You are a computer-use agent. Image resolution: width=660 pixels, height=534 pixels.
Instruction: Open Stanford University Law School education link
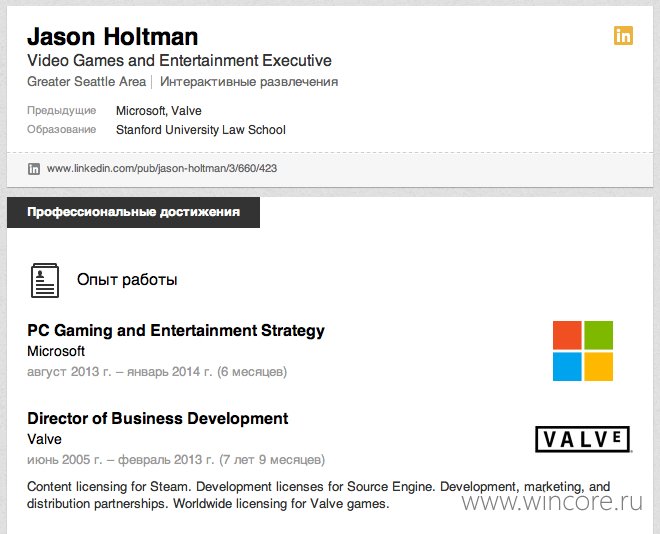[201, 130]
